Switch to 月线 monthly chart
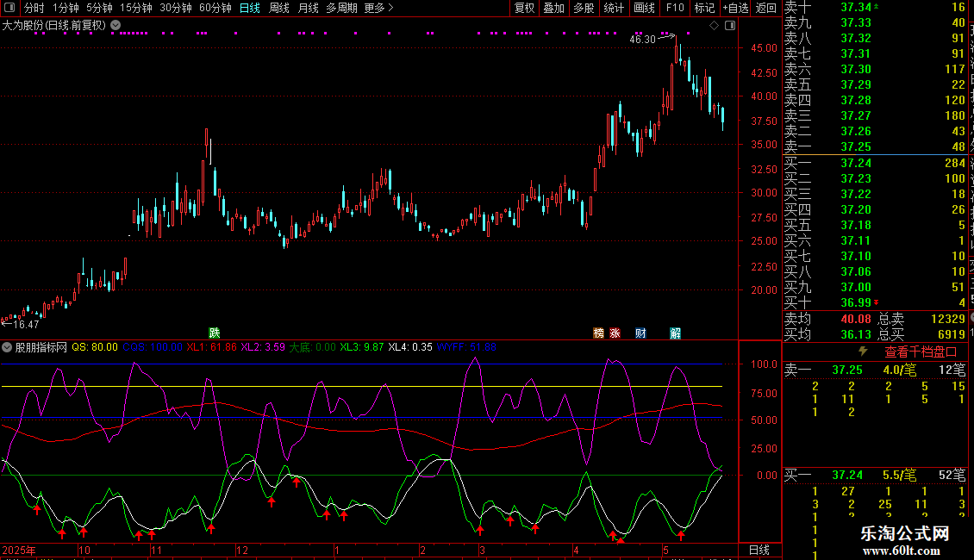 point(308,8)
